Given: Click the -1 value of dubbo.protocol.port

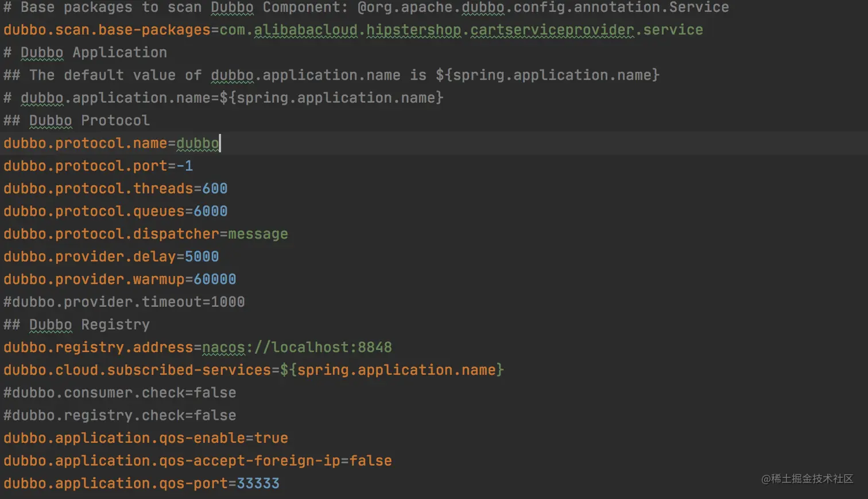Looking at the screenshot, I should [185, 166].
